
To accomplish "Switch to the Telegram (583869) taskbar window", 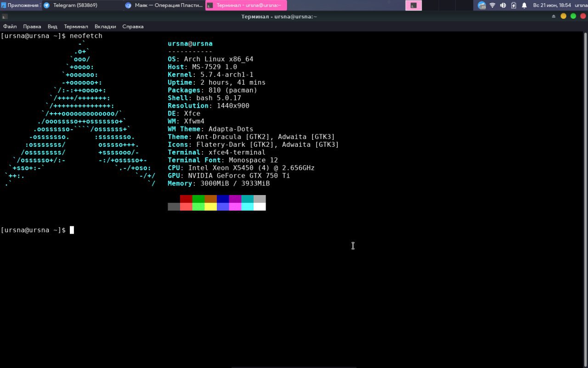I will (x=82, y=5).
